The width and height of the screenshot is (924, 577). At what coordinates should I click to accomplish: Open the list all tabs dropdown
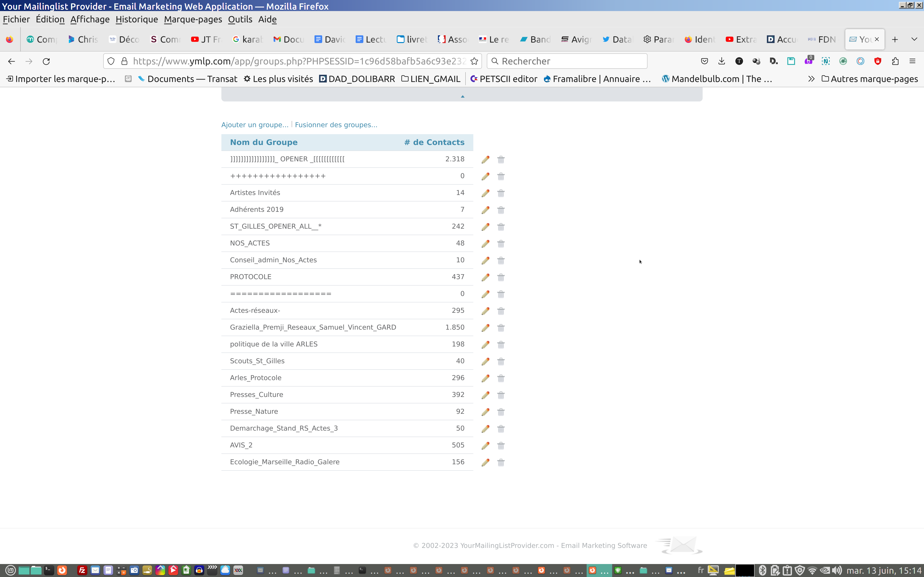(x=914, y=39)
